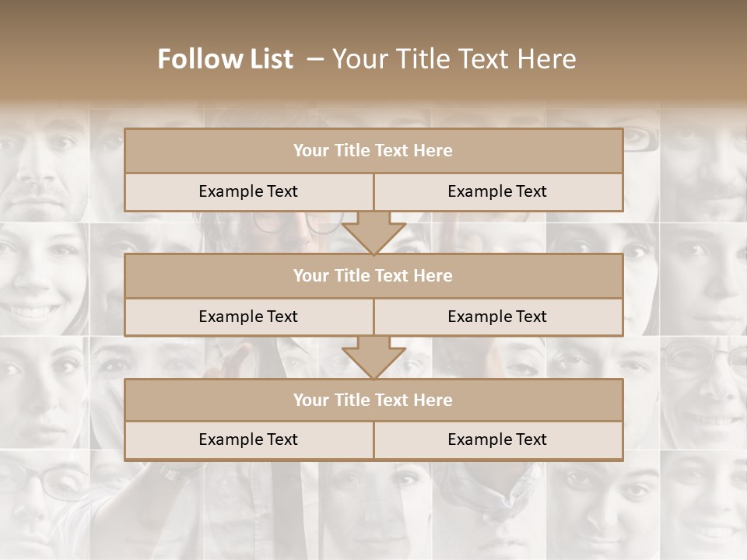Viewport: 747px width, 560px height.
Task: Click the right-edge face photo in second row
Action: point(704,280)
